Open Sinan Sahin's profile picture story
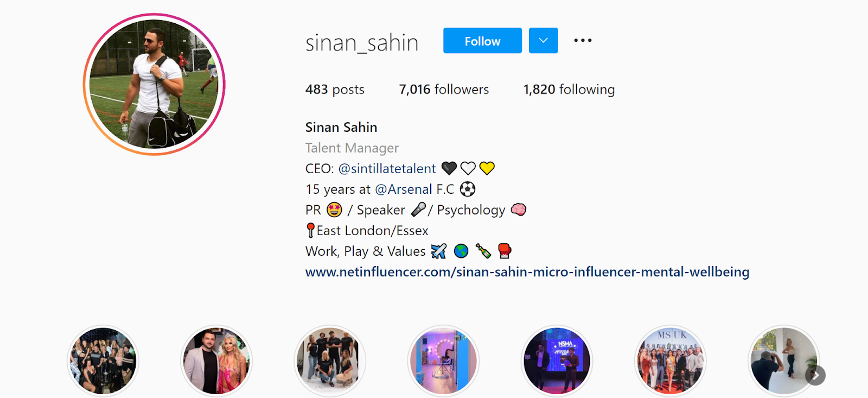This screenshot has height=398, width=868. coord(154,85)
